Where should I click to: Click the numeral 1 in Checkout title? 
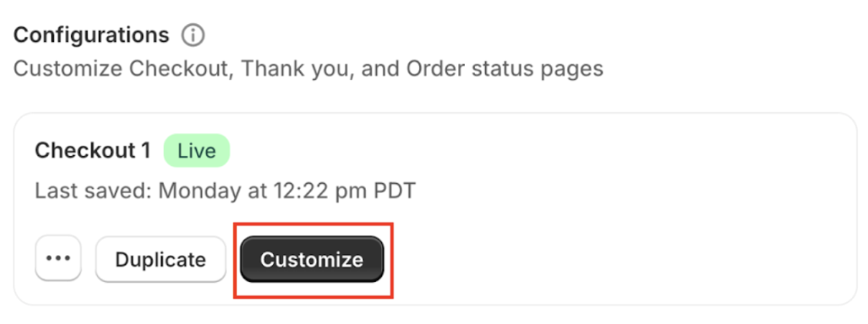click(144, 150)
